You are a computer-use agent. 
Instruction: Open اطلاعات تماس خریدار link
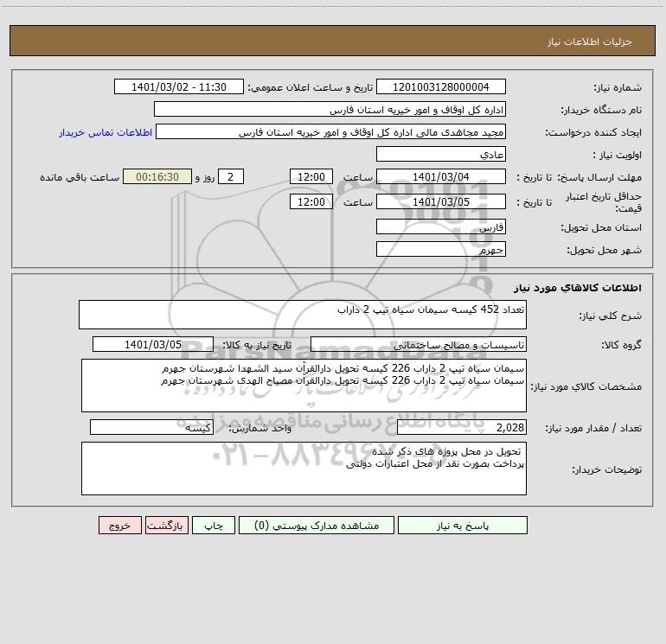[x=106, y=132]
